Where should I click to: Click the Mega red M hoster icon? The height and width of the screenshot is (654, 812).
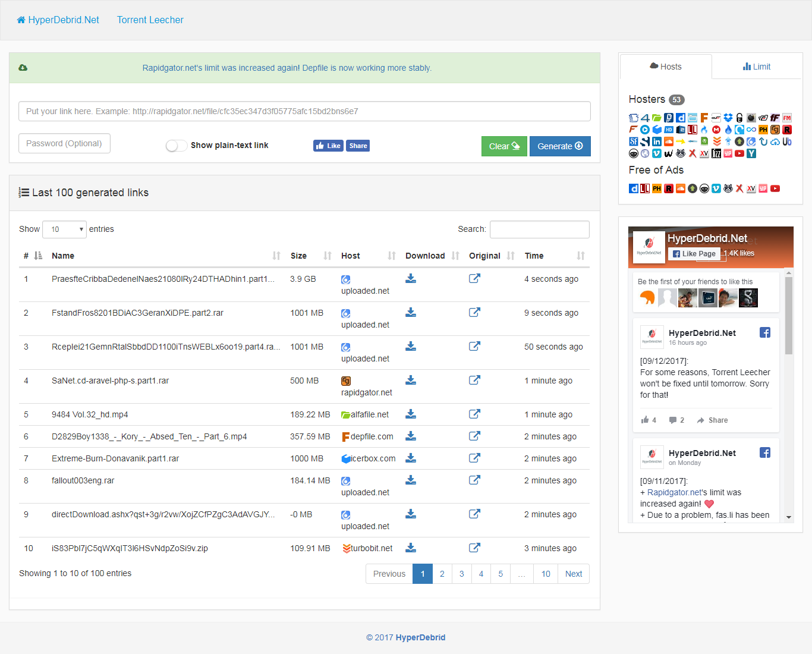click(716, 130)
